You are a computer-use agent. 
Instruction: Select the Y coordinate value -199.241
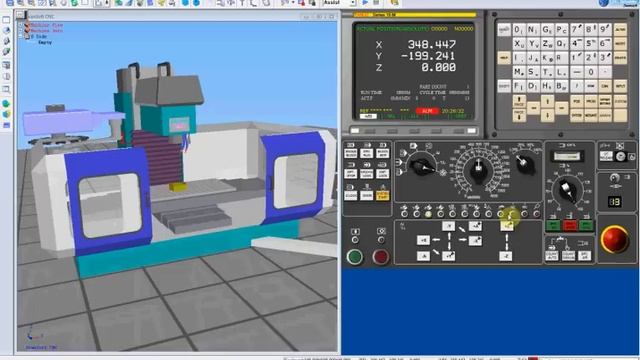click(428, 56)
